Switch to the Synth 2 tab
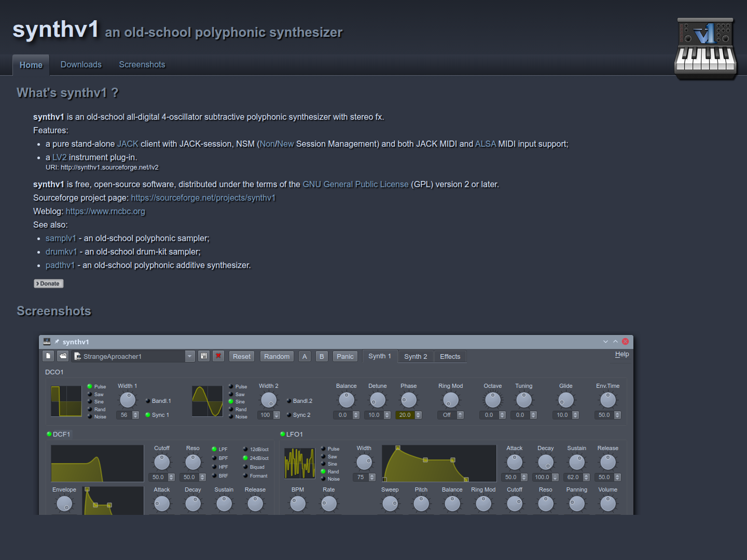Screen dimensions: 747x560 416,356
